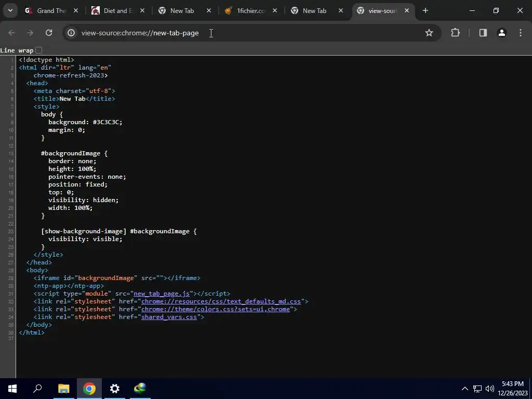The height and width of the screenshot is (399, 532).
Task: Open the shared_vars.css link
Action: click(x=169, y=317)
